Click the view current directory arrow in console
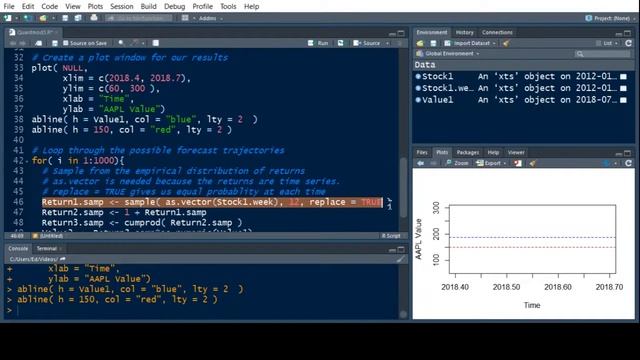Screen dimensions: 640x360 click(62, 259)
